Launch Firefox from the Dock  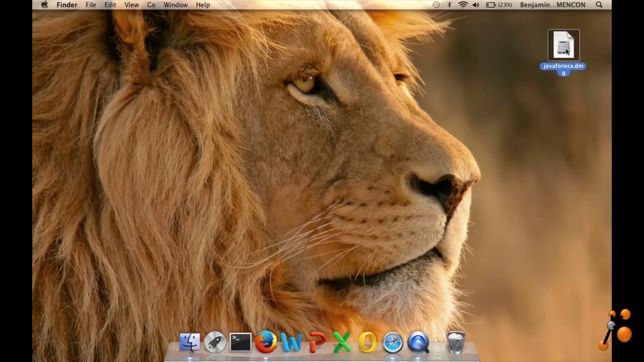266,342
